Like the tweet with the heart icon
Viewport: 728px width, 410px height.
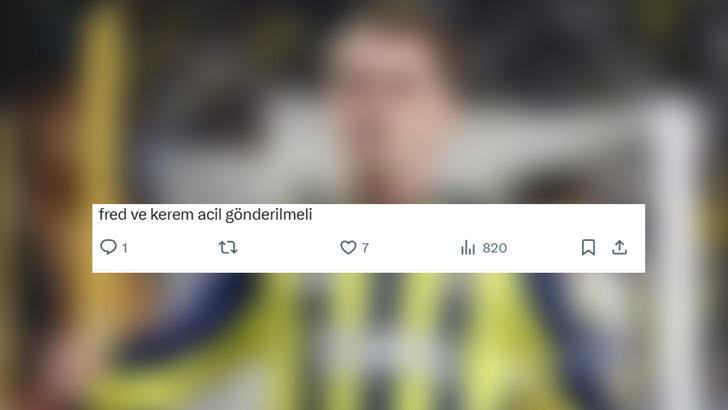(348, 247)
